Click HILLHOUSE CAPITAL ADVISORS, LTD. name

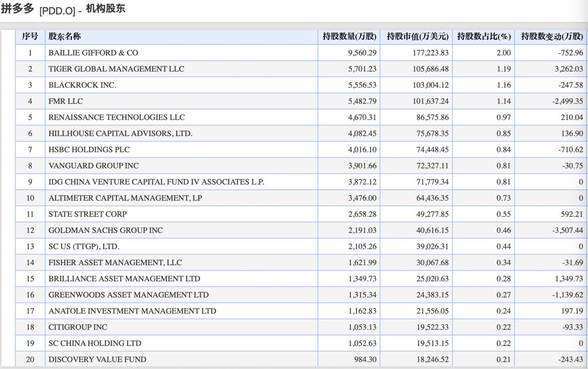(x=120, y=134)
